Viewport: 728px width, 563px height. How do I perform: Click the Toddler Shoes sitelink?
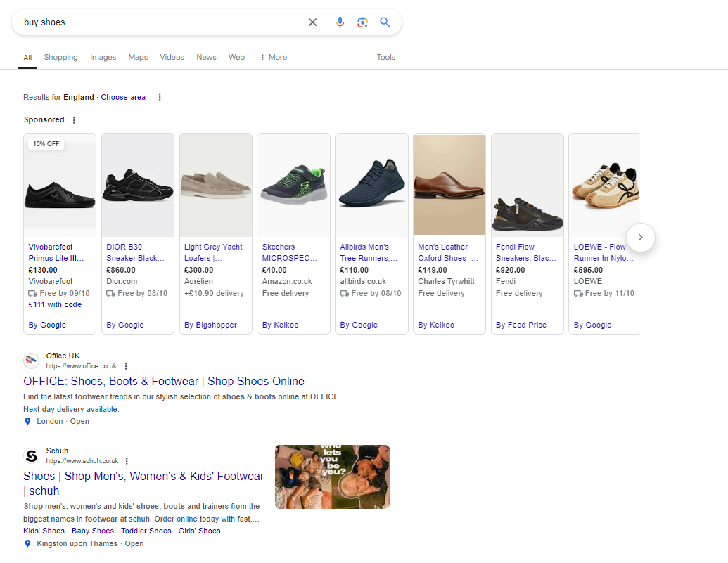point(146,531)
